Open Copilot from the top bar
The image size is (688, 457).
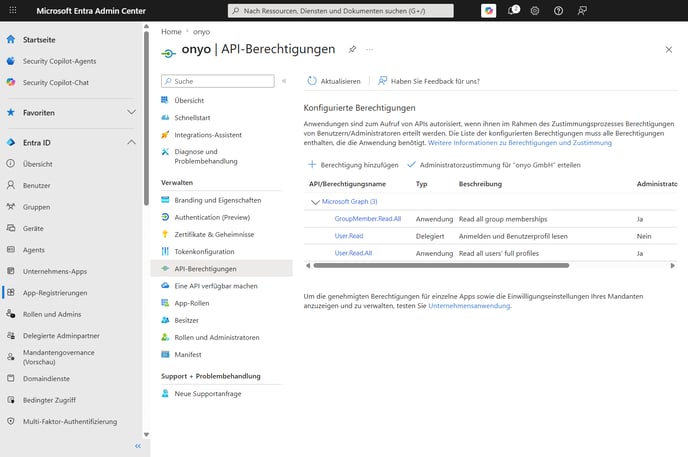pos(488,11)
